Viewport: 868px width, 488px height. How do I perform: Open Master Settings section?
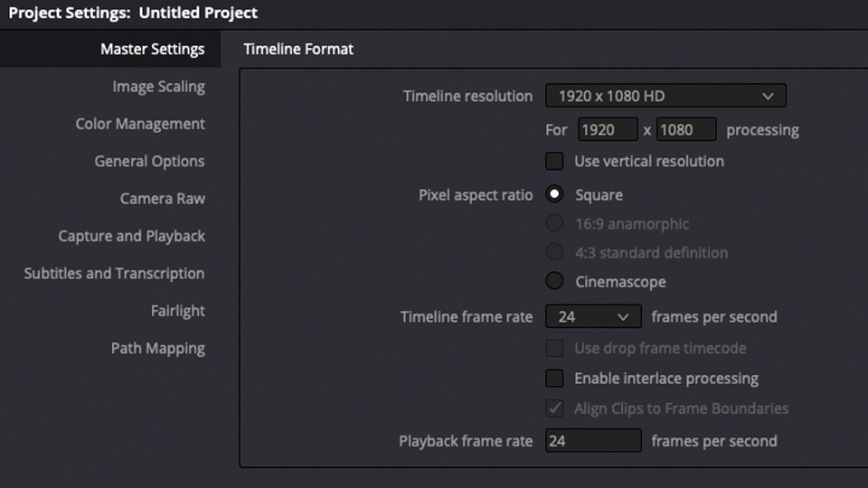pyautogui.click(x=152, y=50)
